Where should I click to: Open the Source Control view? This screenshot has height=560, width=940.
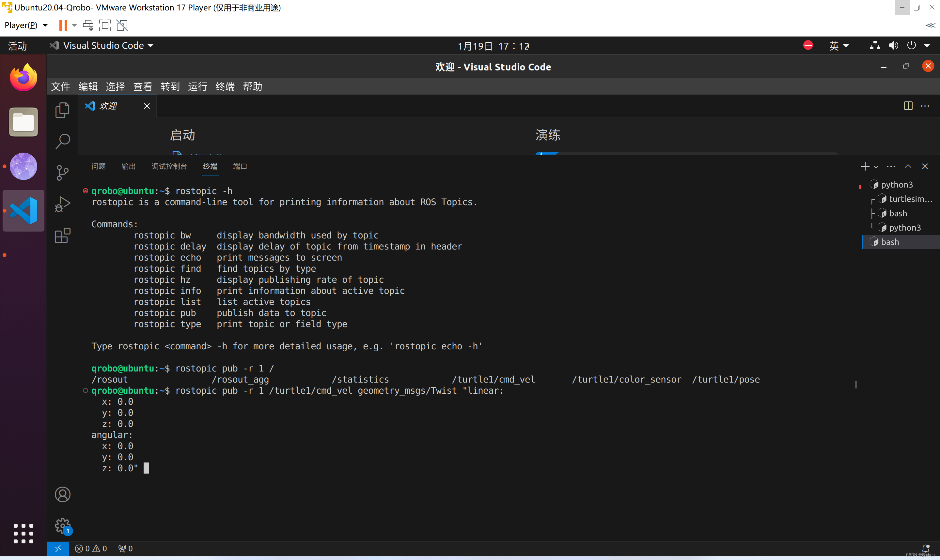coord(62,173)
